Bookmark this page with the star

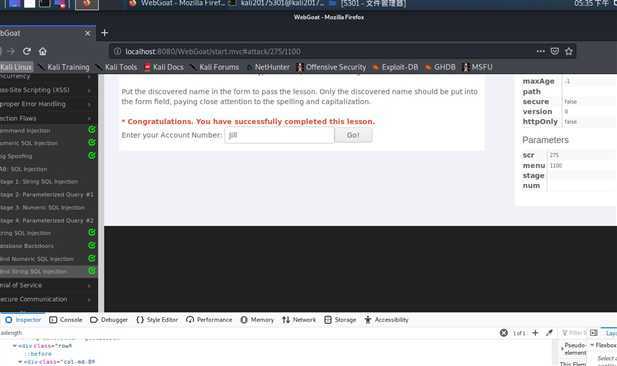569,51
